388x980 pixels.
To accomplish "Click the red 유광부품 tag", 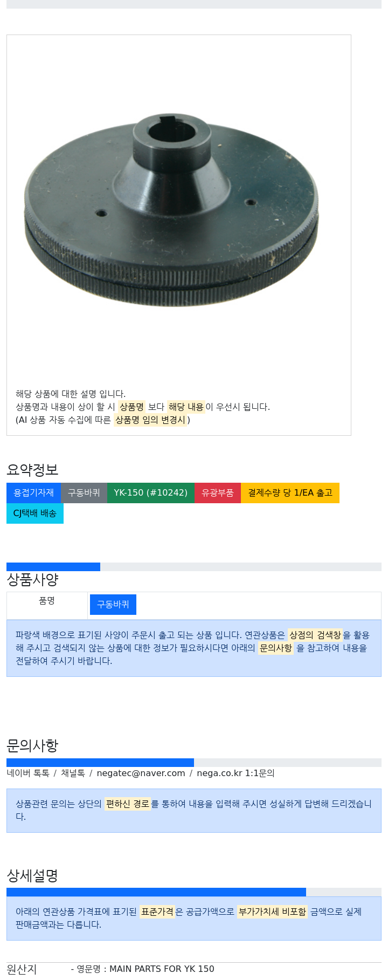I will pyautogui.click(x=218, y=493).
